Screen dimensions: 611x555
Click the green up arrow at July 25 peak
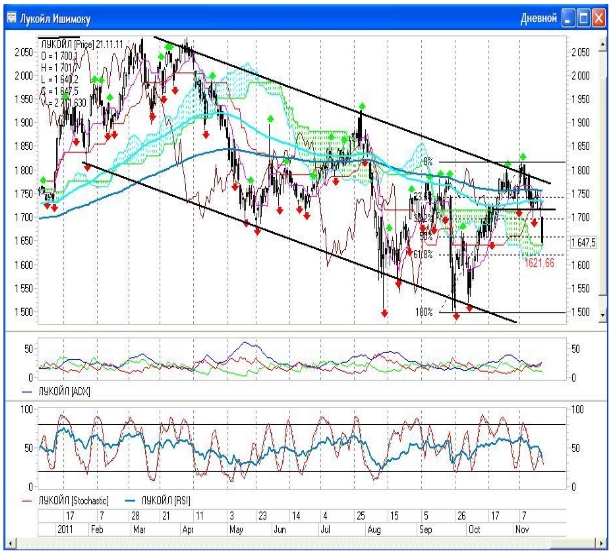(362, 106)
